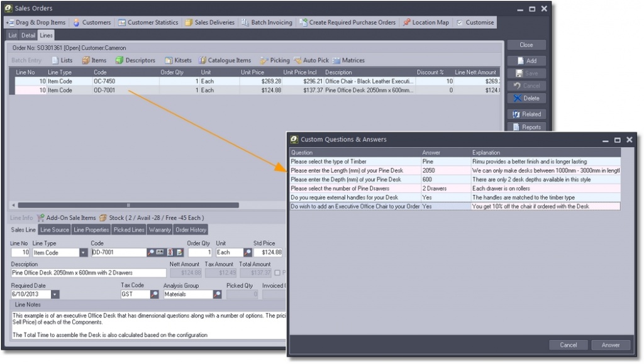Tick the checkbox right of Total Amount

point(277,273)
